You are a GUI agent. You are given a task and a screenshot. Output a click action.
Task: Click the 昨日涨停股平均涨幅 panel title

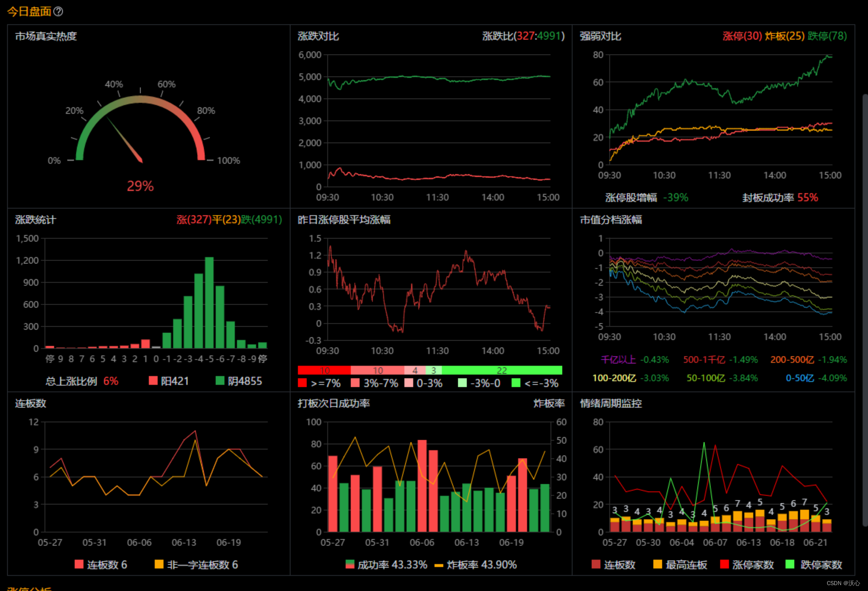344,220
